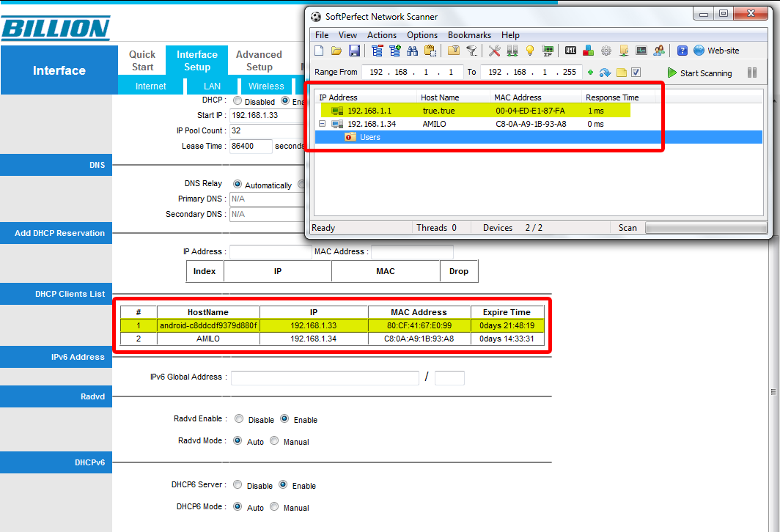Select the 192.168.1.1 true.true row
Image resolution: width=780 pixels, height=532 pixels.
click(475, 111)
